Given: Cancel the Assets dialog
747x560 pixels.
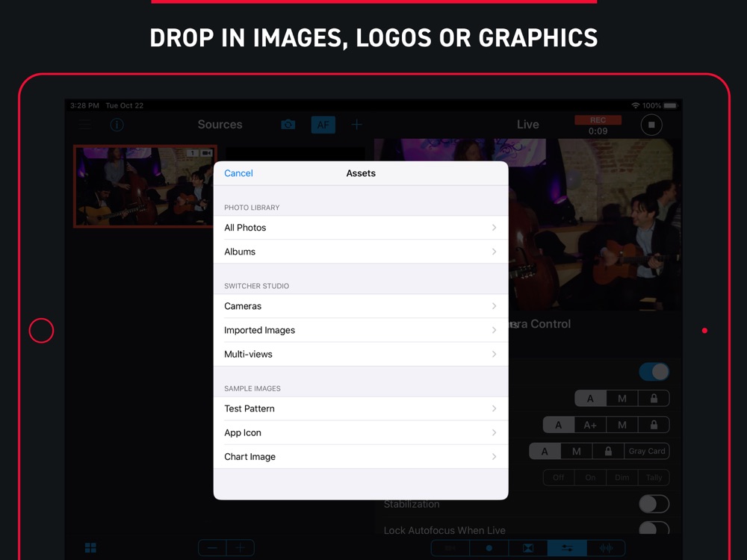Looking at the screenshot, I should pyautogui.click(x=239, y=173).
